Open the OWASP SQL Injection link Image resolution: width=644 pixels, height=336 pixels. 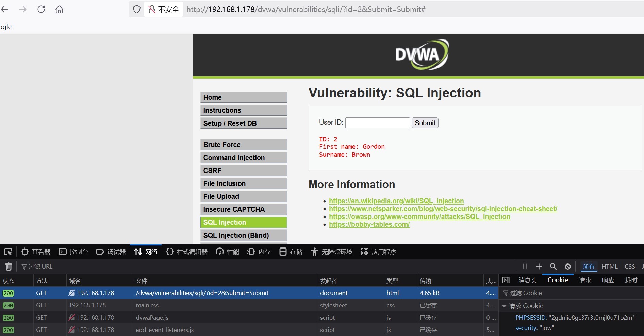419,217
